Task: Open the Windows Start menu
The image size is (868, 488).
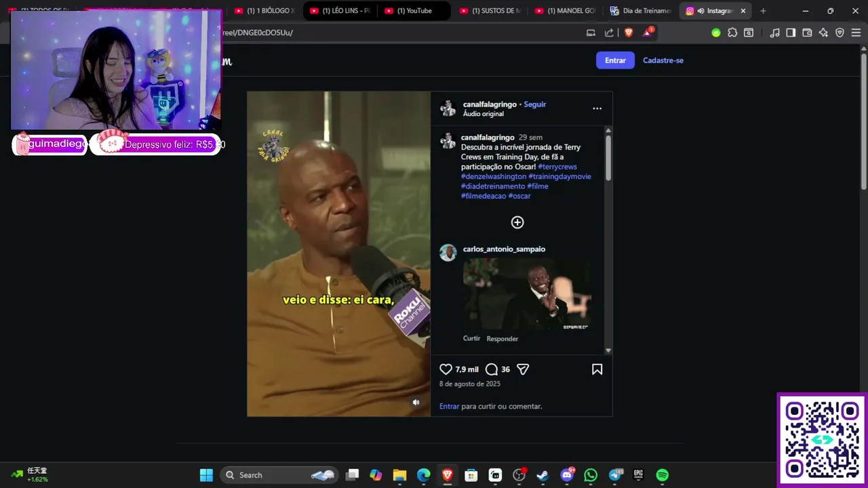Action: click(206, 475)
